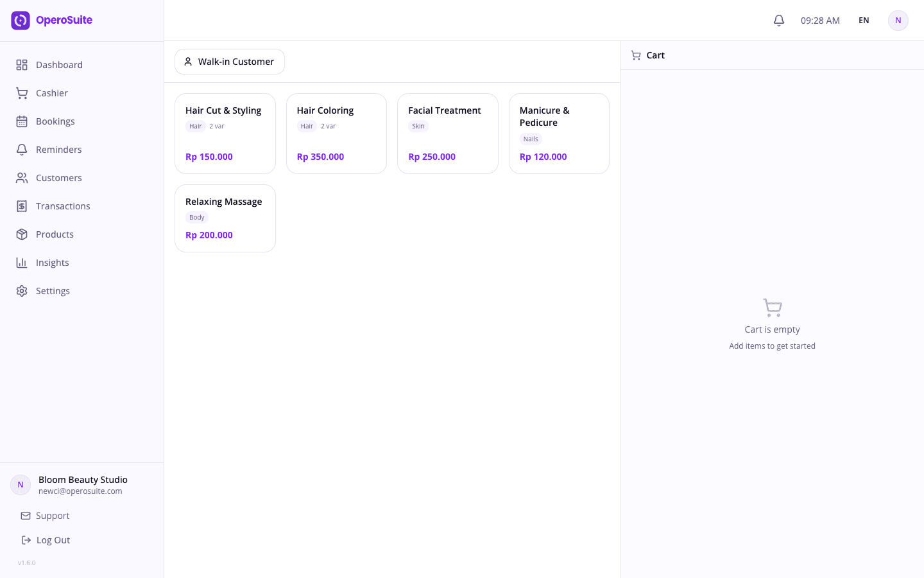This screenshot has height=578, width=924.
Task: Add Hair Cut & Styling to cart
Action: (225, 134)
